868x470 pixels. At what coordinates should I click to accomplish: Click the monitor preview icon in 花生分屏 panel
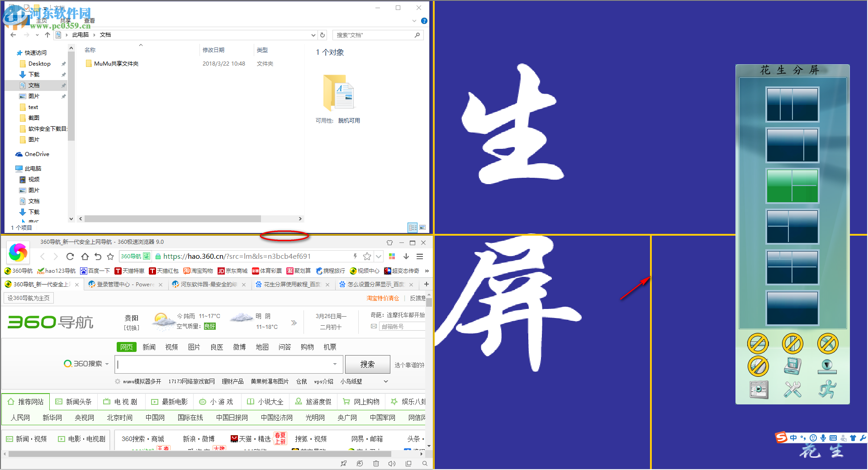[758, 390]
